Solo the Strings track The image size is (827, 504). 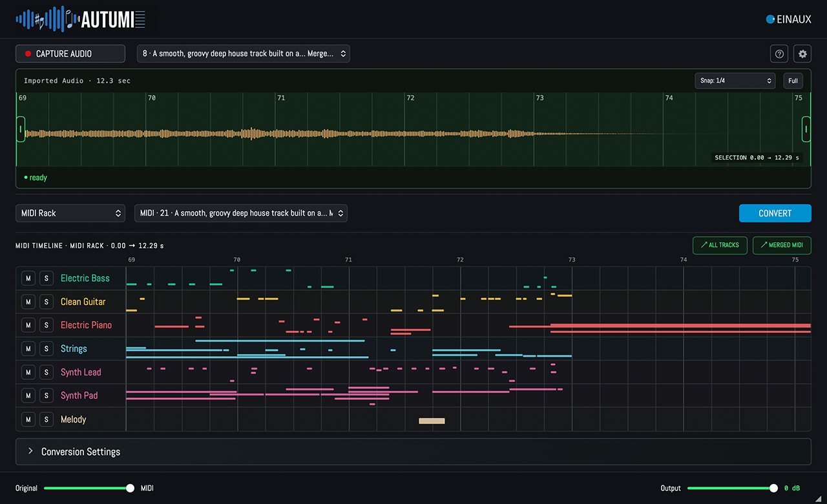tap(47, 348)
